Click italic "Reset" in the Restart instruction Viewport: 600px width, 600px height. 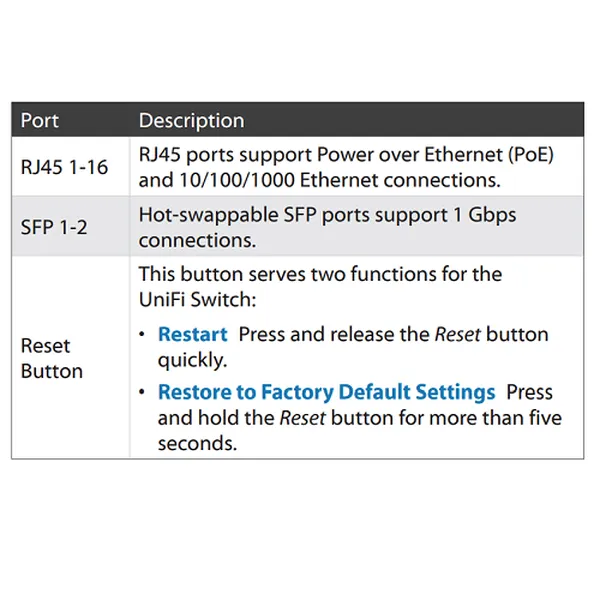click(456, 334)
